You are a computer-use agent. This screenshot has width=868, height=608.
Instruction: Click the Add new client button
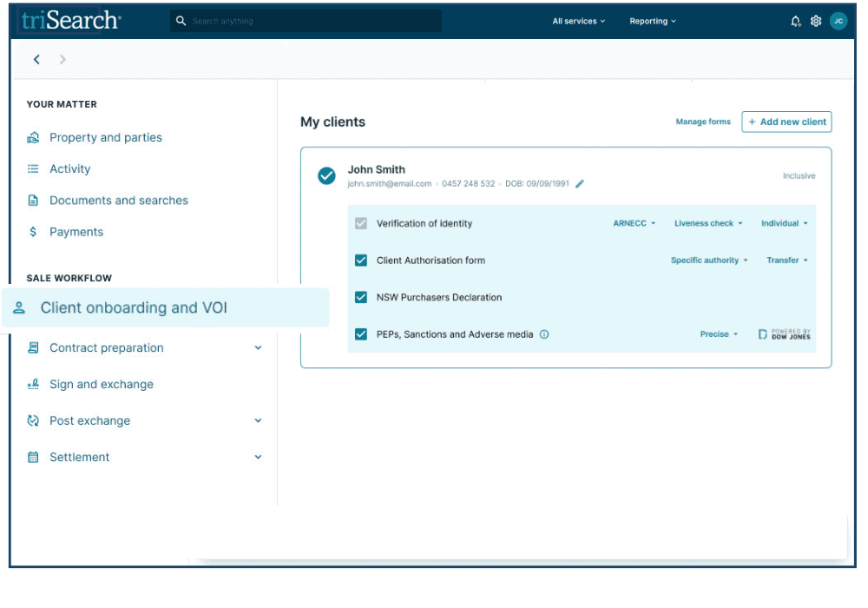pos(786,122)
